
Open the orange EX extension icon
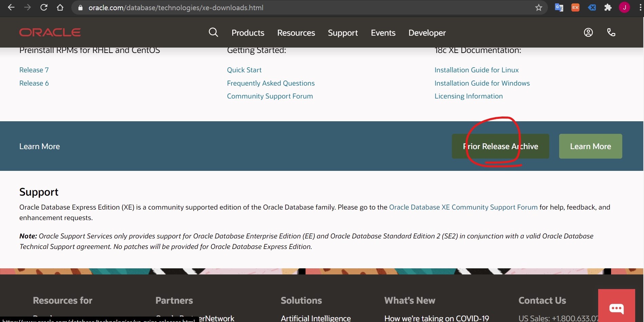pos(575,7)
